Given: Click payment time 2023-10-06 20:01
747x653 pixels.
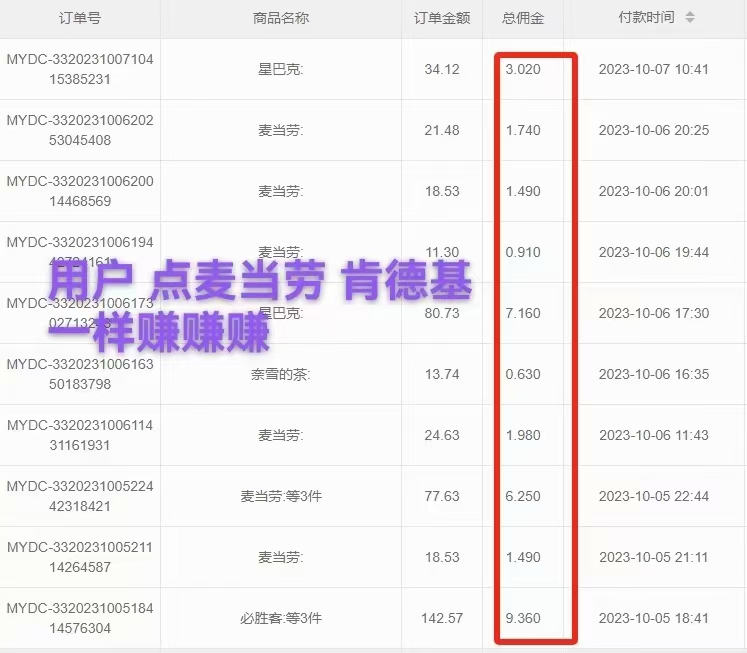Looking at the screenshot, I should tap(654, 191).
